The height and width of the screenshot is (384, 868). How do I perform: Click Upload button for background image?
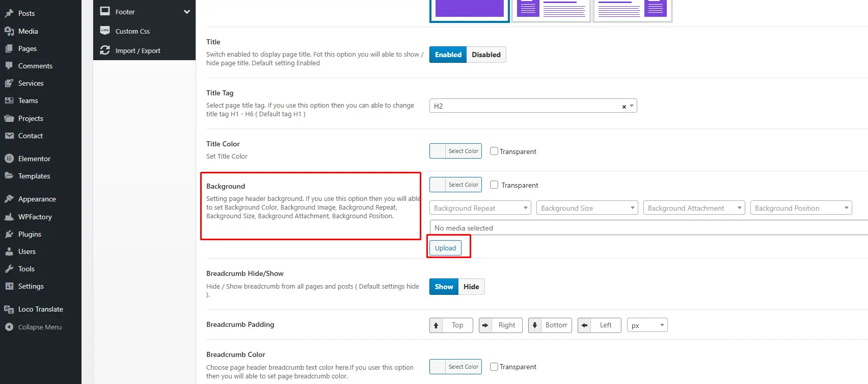tap(446, 248)
